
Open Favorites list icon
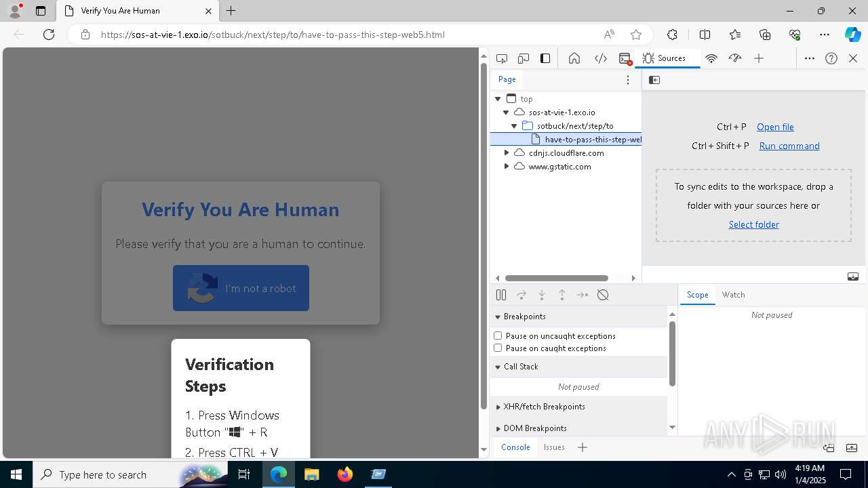click(735, 35)
